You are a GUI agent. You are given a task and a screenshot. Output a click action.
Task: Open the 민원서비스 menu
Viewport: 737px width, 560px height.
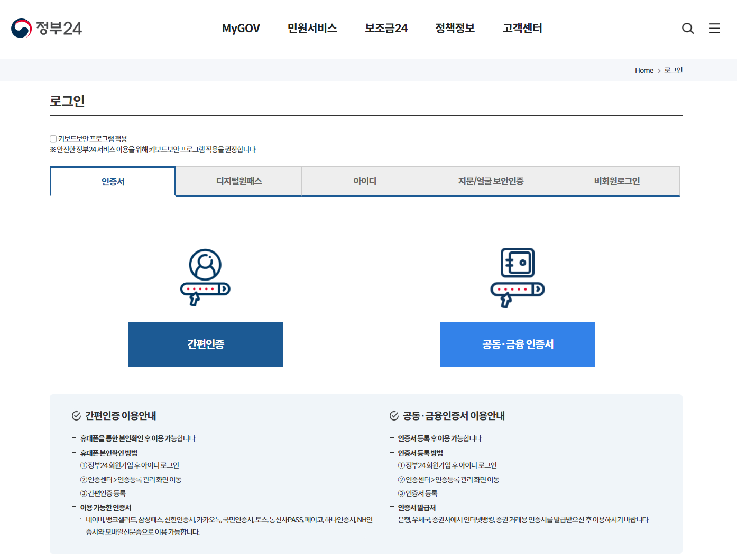312,28
